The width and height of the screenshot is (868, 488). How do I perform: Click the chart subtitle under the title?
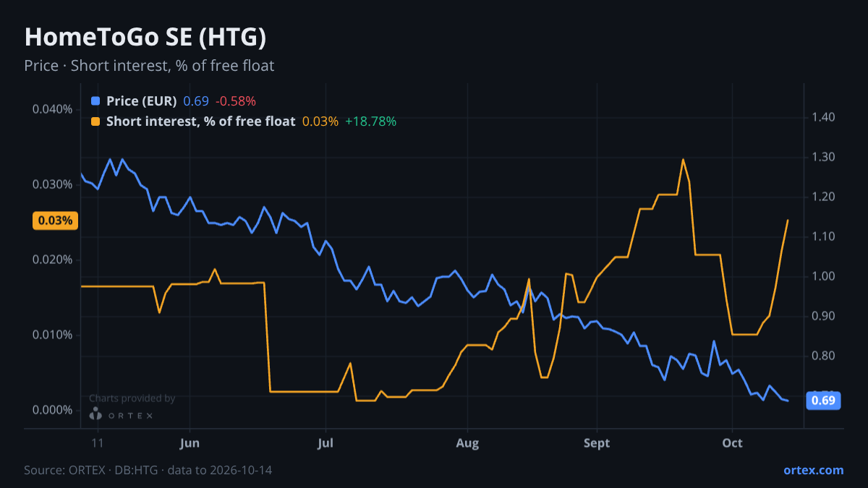[149, 66]
